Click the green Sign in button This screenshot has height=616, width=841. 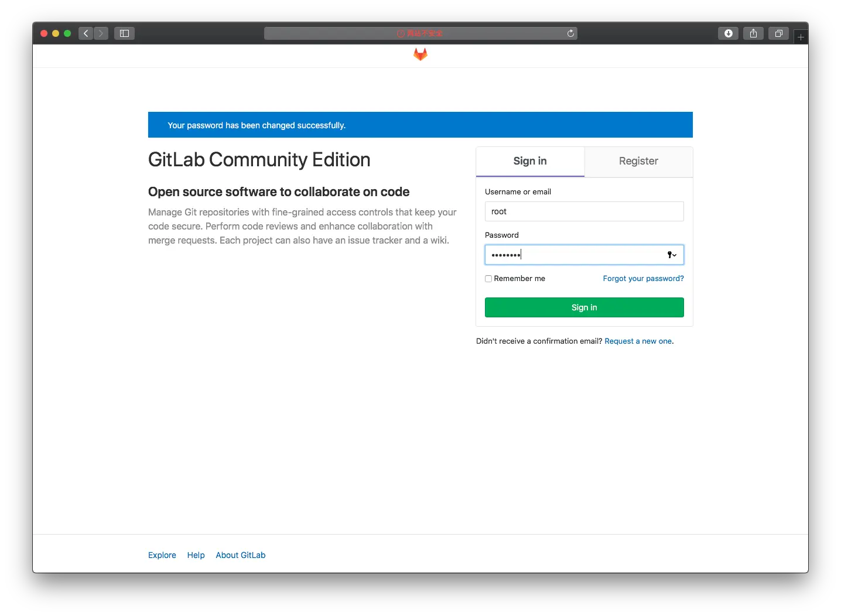[x=584, y=307]
